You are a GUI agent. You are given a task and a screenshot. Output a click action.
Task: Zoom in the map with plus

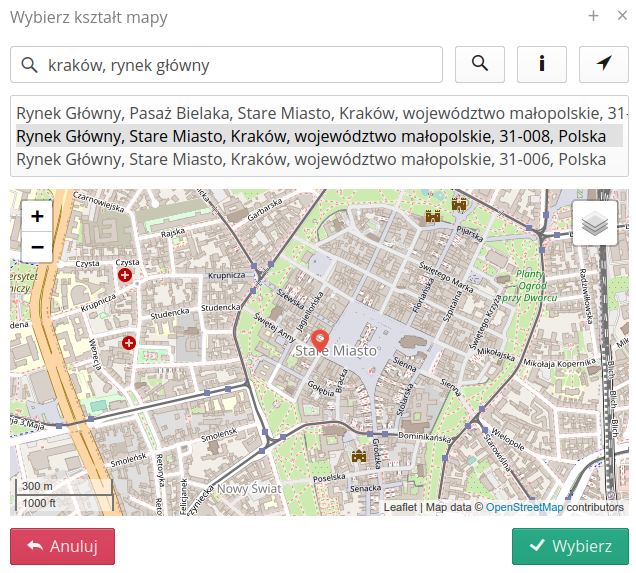pyautogui.click(x=37, y=216)
